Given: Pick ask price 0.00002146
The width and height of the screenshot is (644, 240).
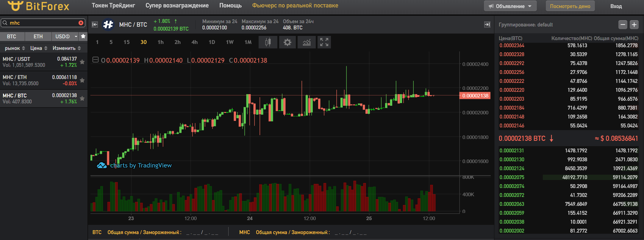Looking at the screenshot, I should point(512,126).
